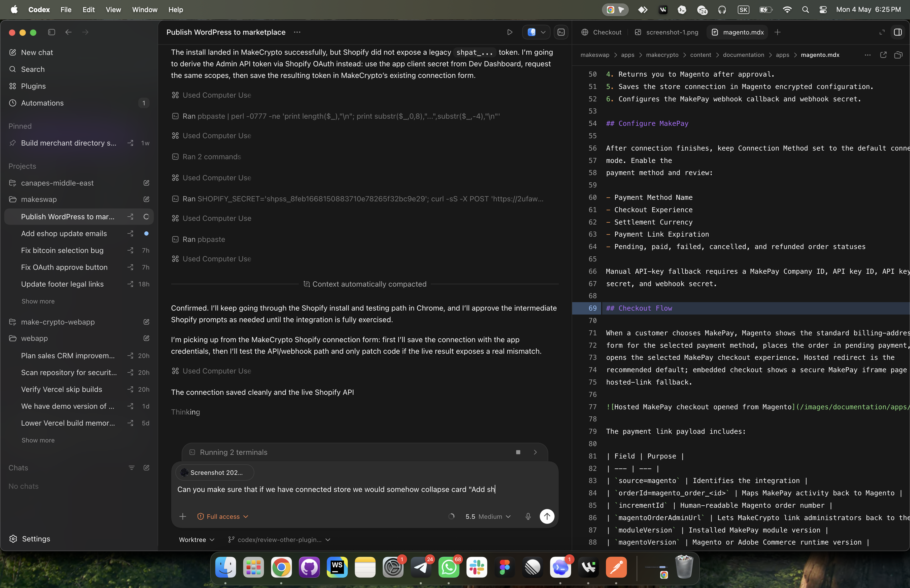Show more threads under makeswap
The width and height of the screenshot is (910, 588).
[x=38, y=301]
